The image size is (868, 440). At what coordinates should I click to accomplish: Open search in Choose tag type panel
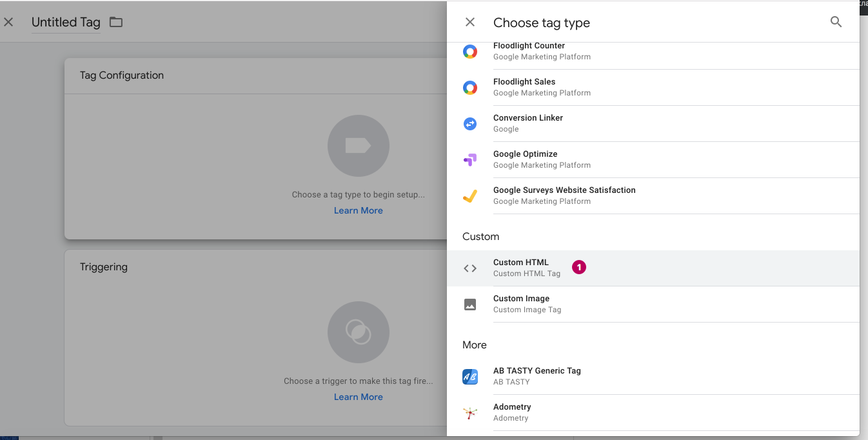point(836,23)
